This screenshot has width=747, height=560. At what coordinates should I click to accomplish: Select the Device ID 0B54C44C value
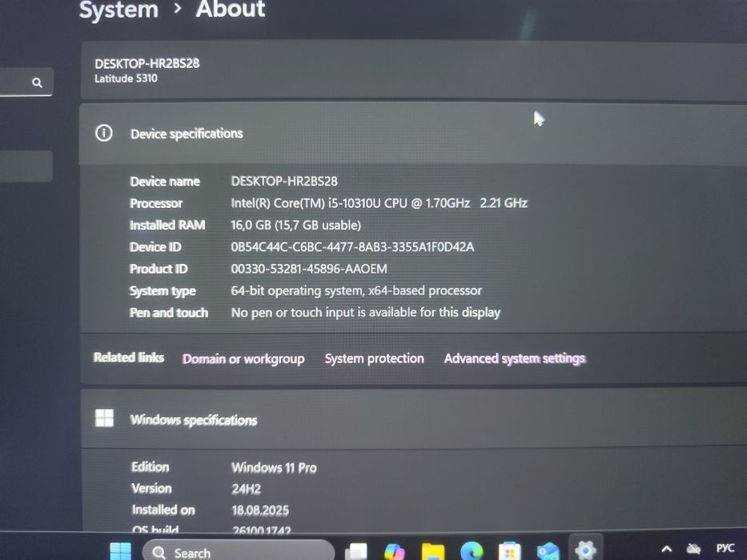coord(352,246)
